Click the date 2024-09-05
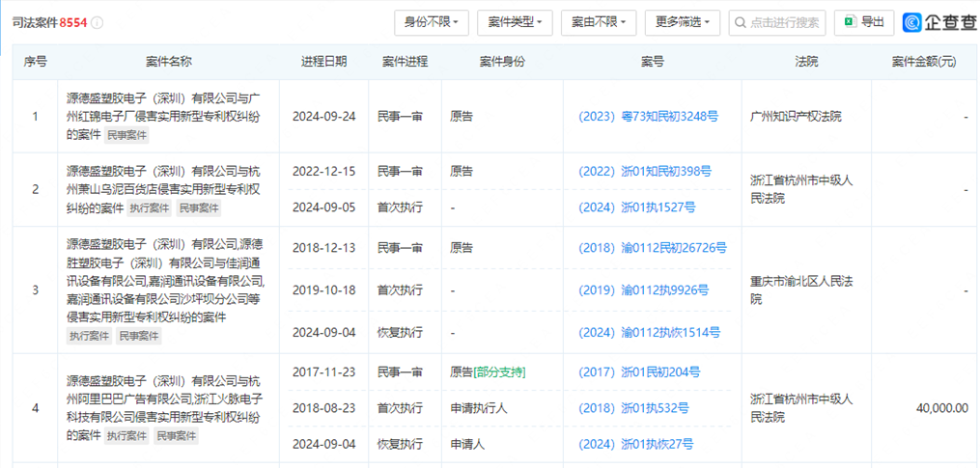The height and width of the screenshot is (468, 980). tap(323, 207)
